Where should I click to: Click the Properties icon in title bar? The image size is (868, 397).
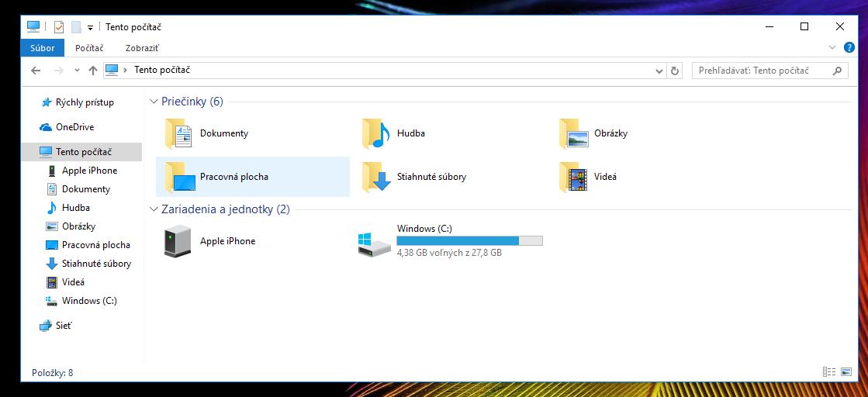pos(59,27)
